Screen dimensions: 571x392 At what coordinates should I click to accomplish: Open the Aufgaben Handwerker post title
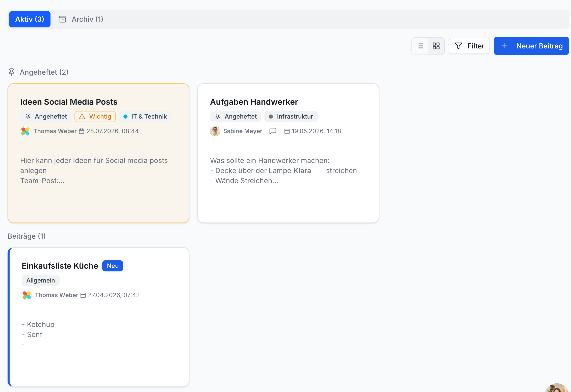pyautogui.click(x=254, y=102)
